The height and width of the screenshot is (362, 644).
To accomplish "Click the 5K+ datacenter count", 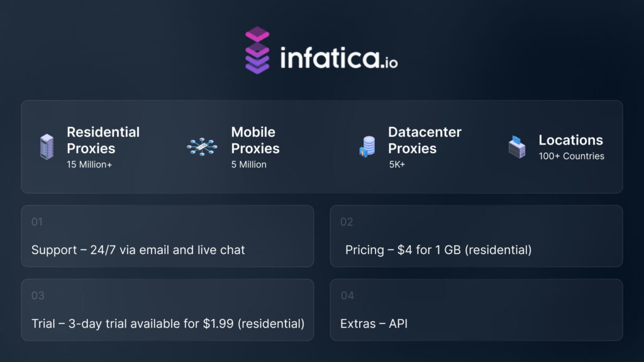I will pyautogui.click(x=397, y=165).
